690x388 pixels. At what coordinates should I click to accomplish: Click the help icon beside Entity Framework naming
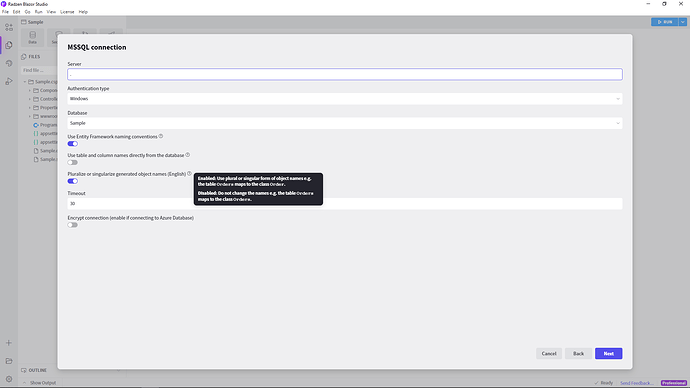(161, 136)
